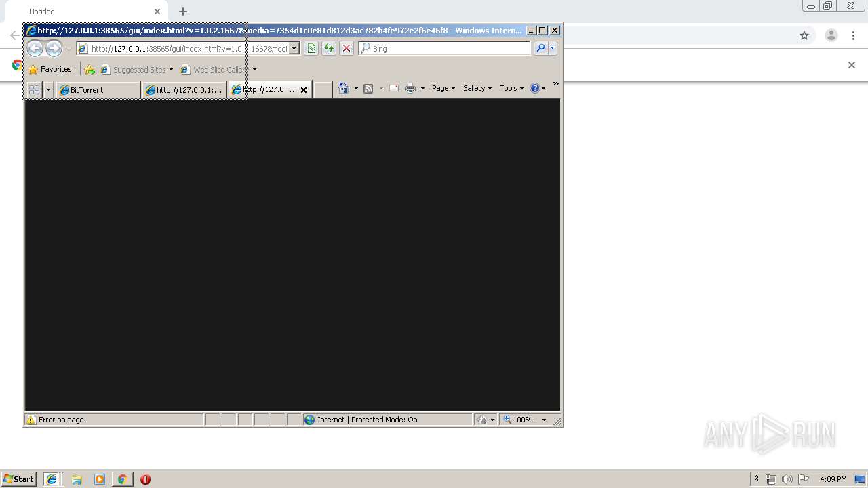Viewport: 868px width, 488px height.
Task: Click the Error on page warning icon
Action: tap(31, 420)
